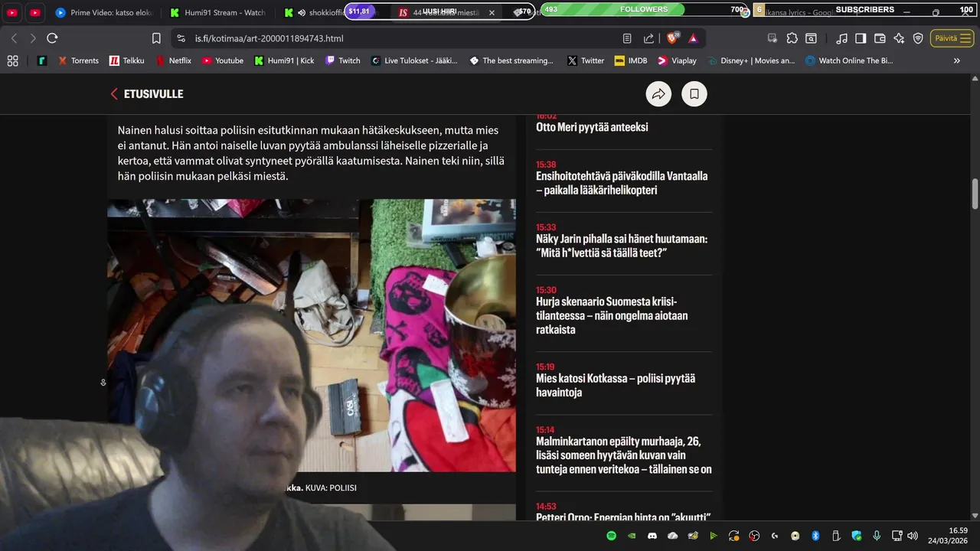
Task: Switch to Prime Video tab
Action: [x=103, y=13]
